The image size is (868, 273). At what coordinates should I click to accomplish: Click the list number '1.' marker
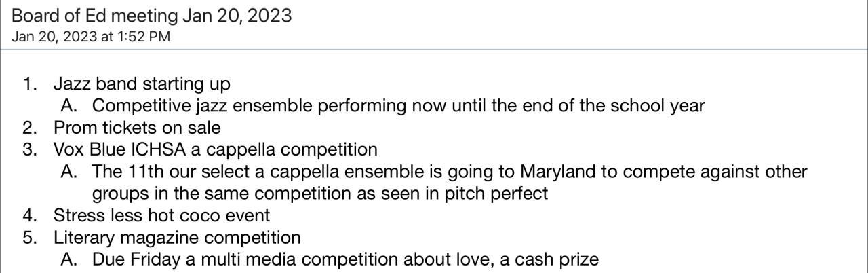click(x=29, y=84)
